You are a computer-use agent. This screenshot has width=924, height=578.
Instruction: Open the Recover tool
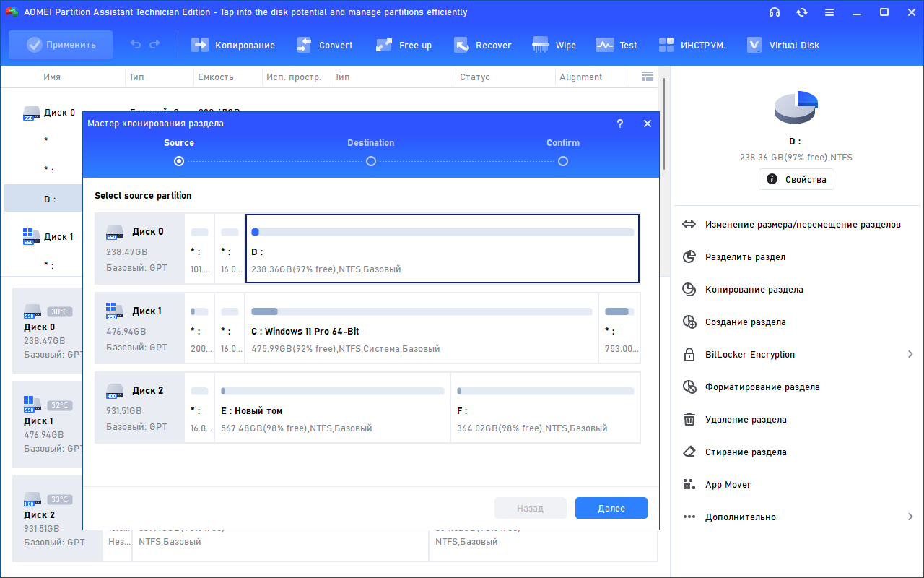483,45
